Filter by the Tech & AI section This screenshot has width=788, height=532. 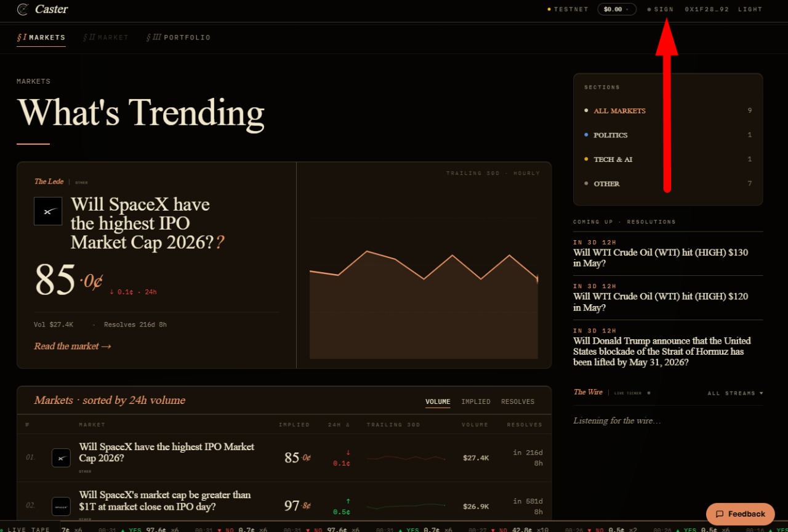pyautogui.click(x=613, y=159)
